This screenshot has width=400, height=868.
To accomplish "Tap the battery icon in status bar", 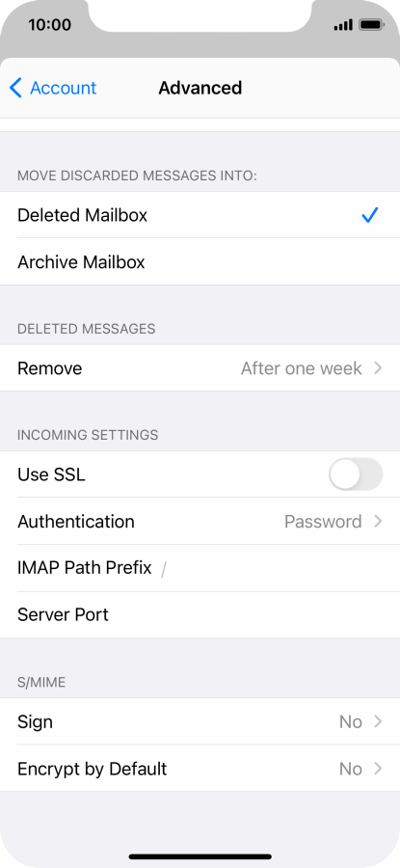I will [x=371, y=25].
